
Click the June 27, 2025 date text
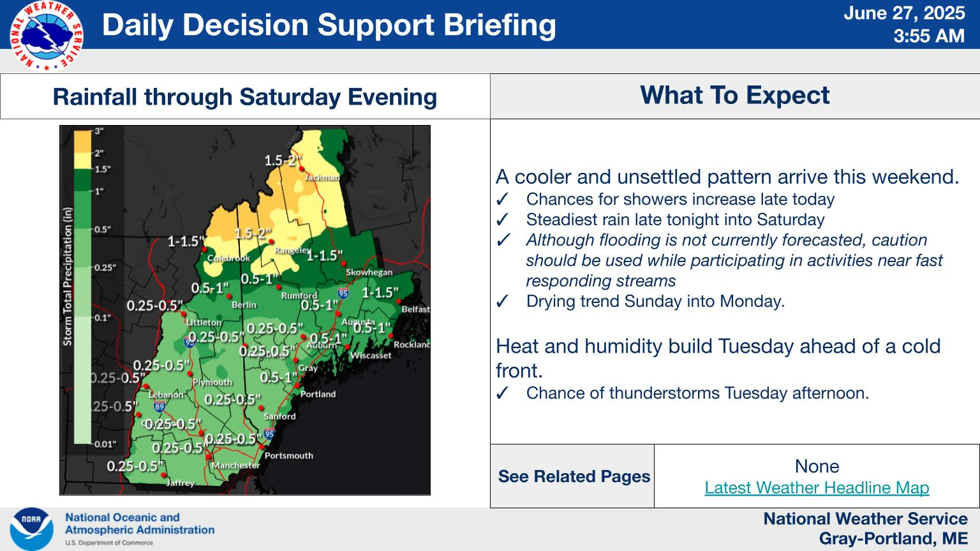pyautogui.click(x=904, y=13)
